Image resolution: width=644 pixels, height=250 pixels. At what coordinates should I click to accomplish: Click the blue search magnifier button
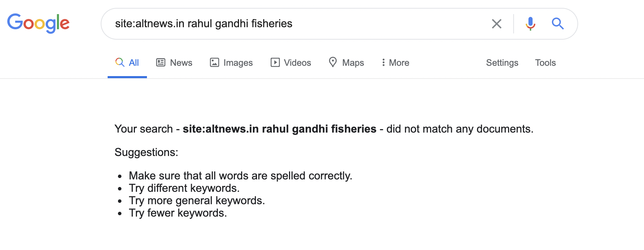tap(557, 24)
